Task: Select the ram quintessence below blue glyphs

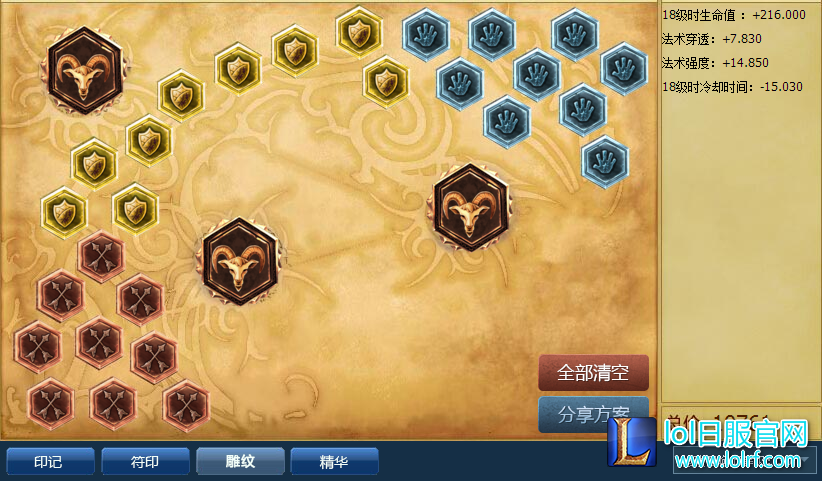Action: (x=470, y=207)
